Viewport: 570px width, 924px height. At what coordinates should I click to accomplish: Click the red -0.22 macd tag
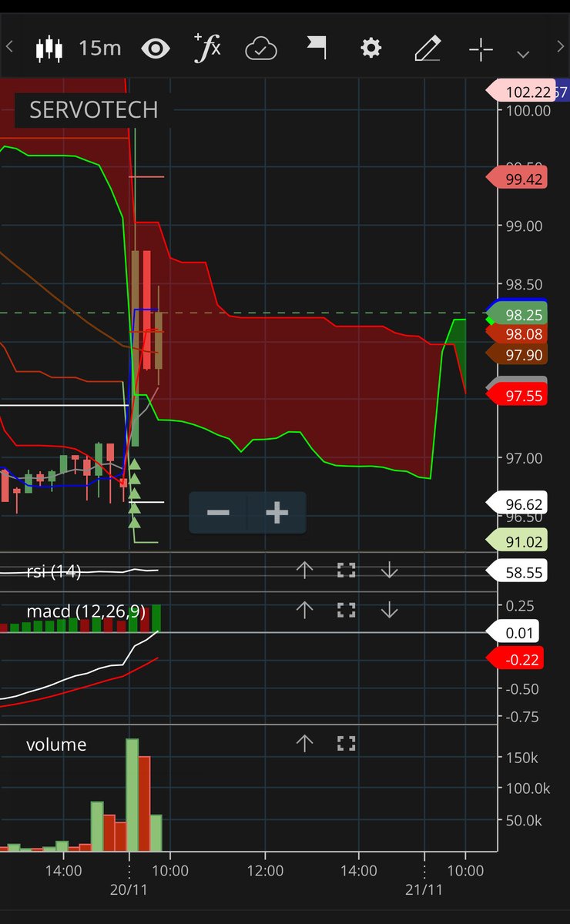click(x=515, y=659)
